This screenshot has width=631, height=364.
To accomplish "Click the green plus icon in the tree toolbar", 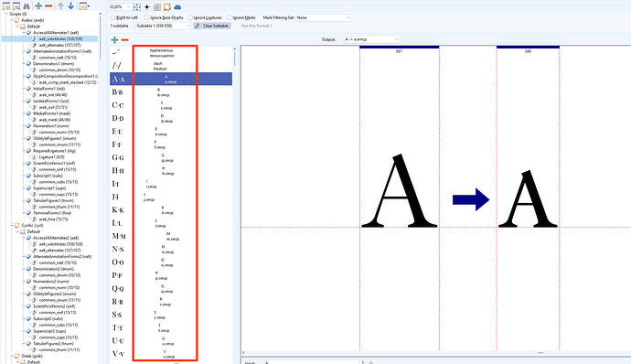I will [38, 5].
